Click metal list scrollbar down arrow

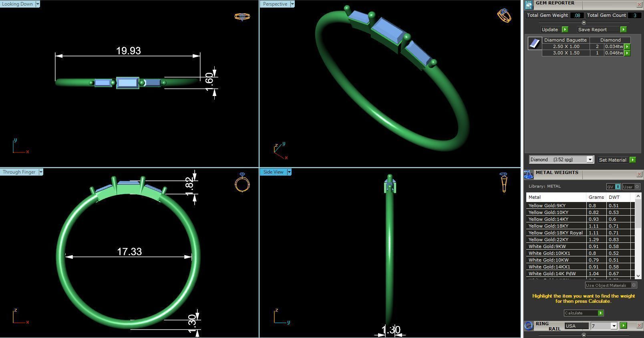(638, 276)
